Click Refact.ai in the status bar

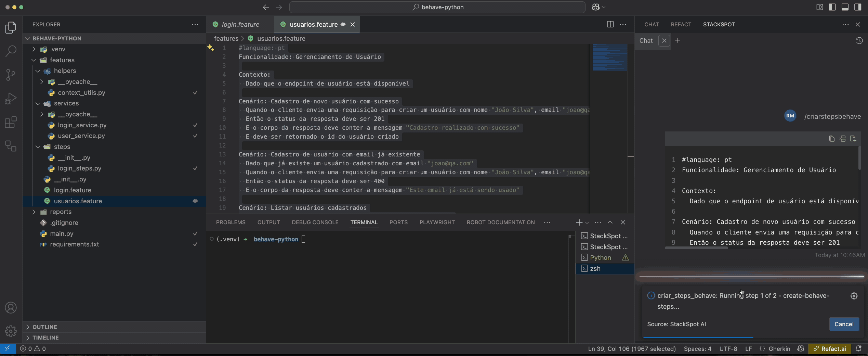(829, 348)
